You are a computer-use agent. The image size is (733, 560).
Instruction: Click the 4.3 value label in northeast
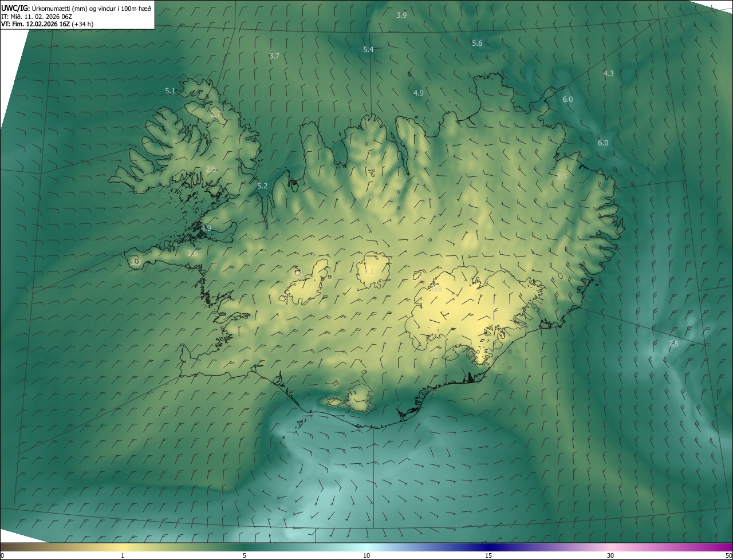click(x=609, y=74)
